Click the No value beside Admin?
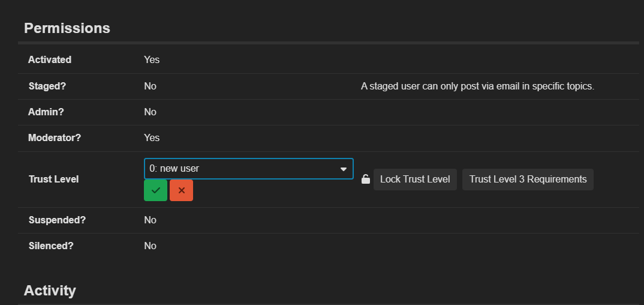644x305 pixels. (150, 112)
